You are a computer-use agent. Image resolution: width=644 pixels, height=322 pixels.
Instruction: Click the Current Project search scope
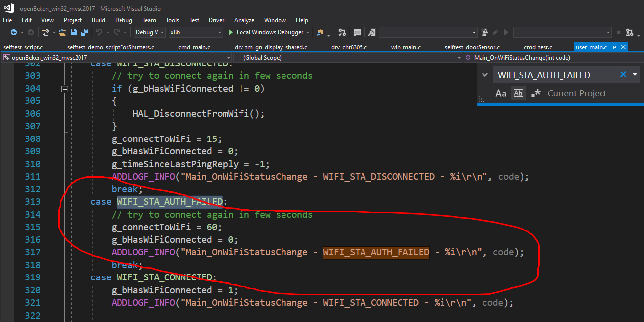click(576, 93)
